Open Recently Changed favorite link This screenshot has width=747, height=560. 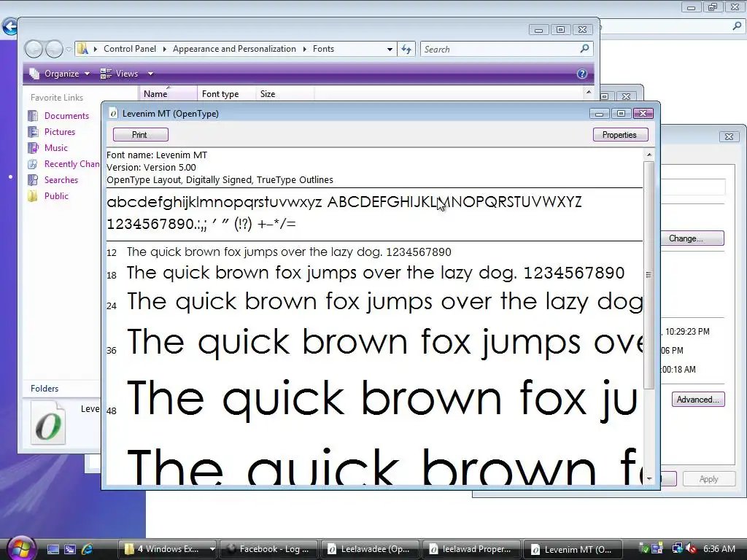[72, 164]
